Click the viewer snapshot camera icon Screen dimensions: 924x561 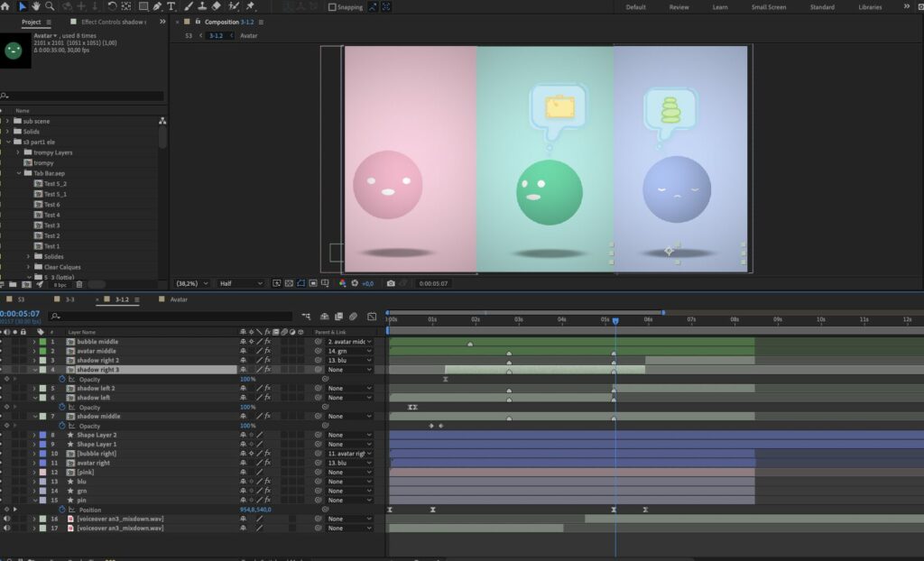point(391,283)
